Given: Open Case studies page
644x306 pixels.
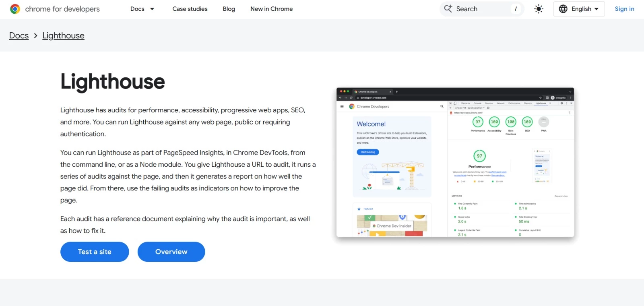Looking at the screenshot, I should pos(190,9).
